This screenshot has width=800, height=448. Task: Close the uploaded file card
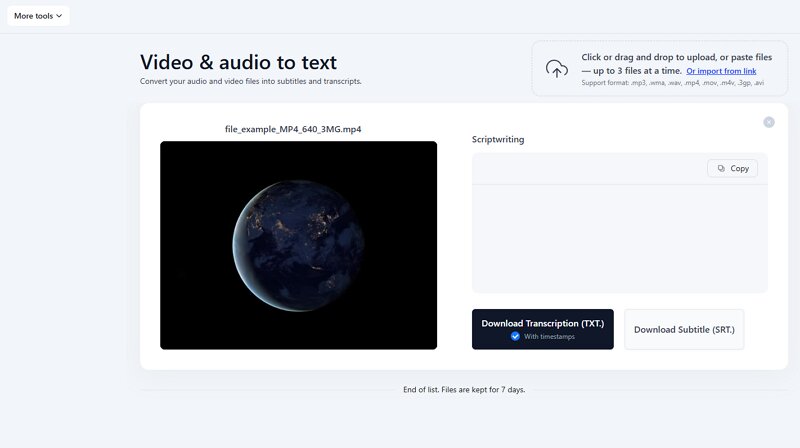[769, 122]
